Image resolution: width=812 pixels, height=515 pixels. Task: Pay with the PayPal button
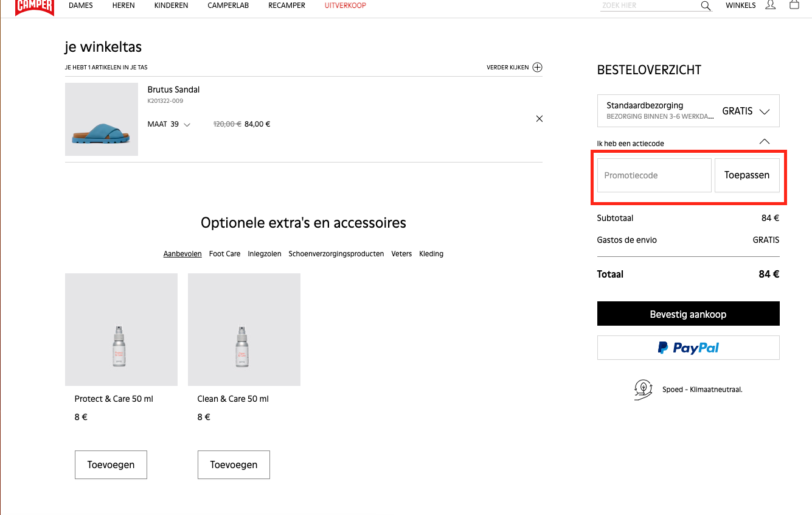[688, 348]
